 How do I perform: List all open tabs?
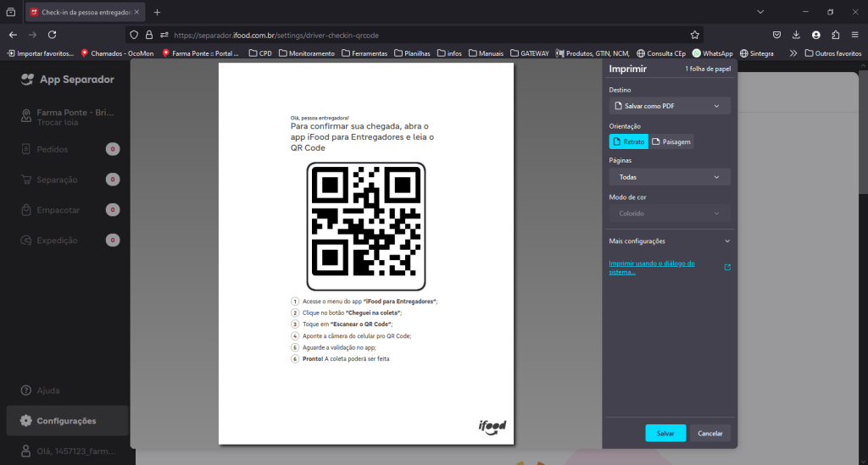(x=760, y=12)
